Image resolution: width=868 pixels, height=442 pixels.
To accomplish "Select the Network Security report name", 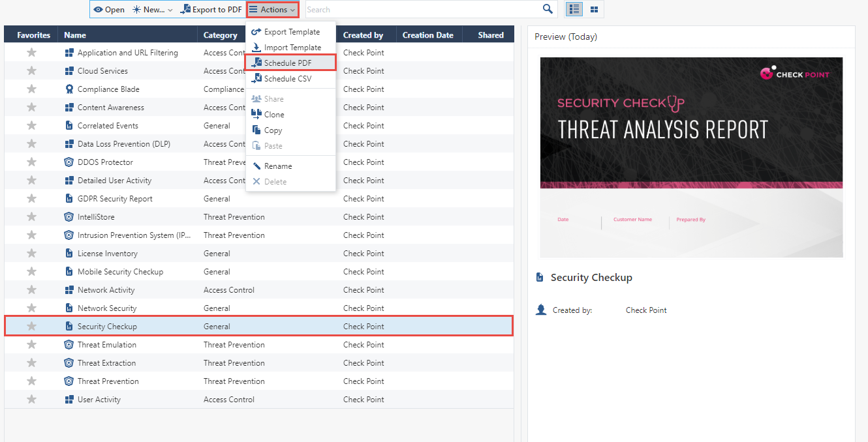I will coord(107,308).
